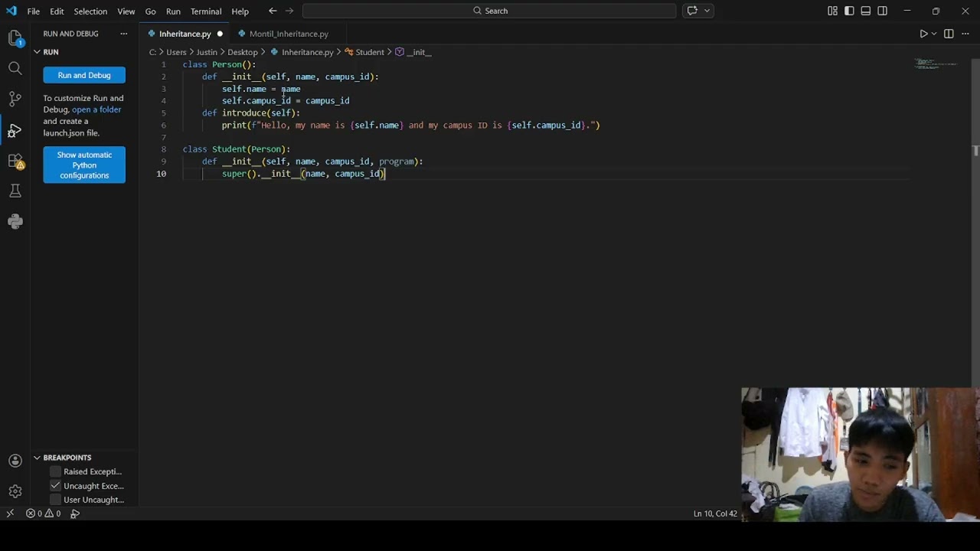Viewport: 980px width, 551px height.
Task: Click the Ln 10, Col 42 status item
Action: (x=715, y=514)
